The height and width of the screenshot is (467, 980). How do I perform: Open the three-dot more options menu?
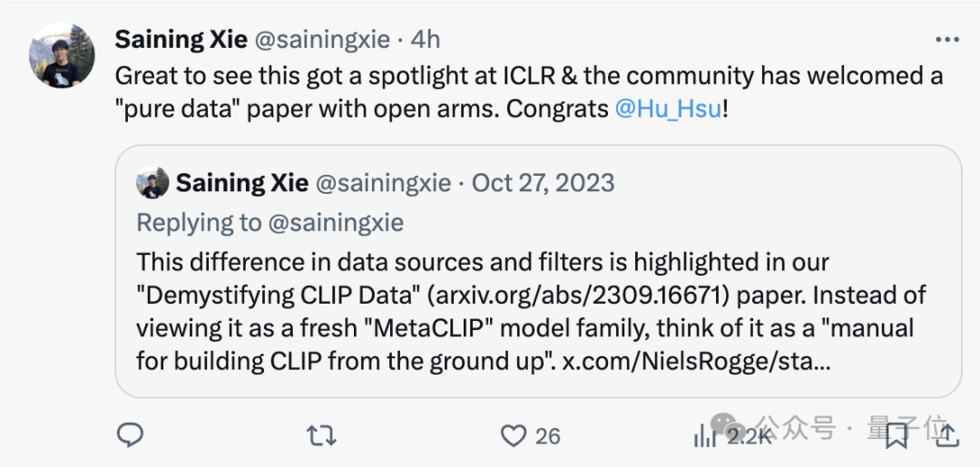[946, 40]
